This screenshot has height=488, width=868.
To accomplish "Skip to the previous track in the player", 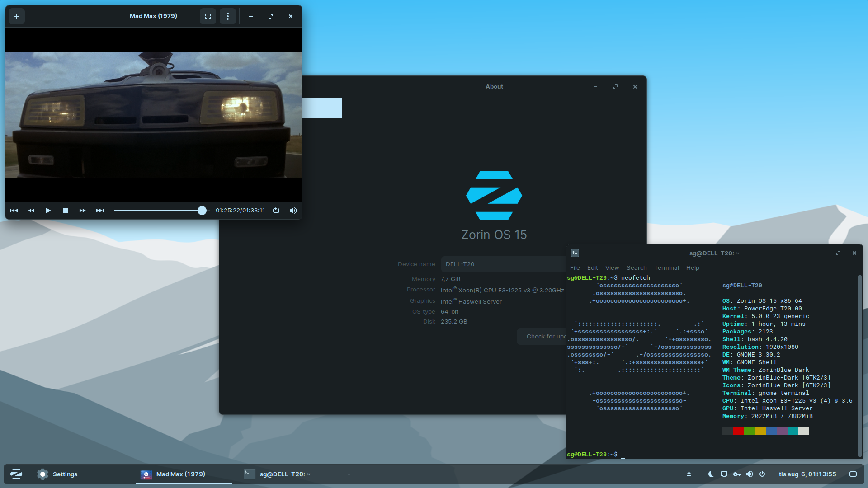I will point(14,211).
